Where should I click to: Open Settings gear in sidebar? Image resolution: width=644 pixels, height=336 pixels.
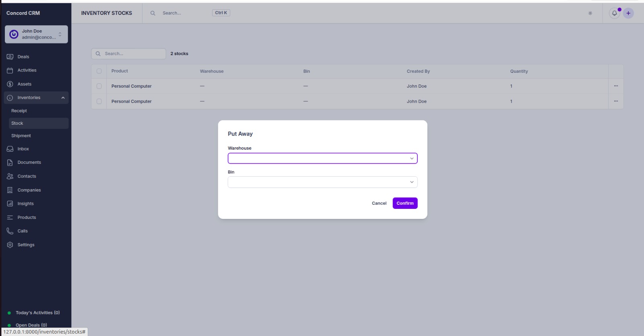(10, 245)
